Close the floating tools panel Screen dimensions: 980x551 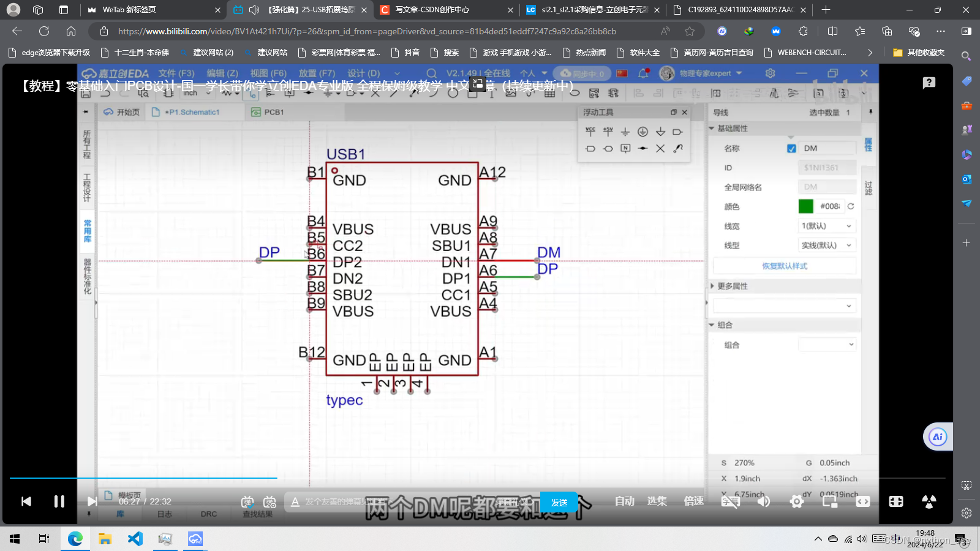685,112
